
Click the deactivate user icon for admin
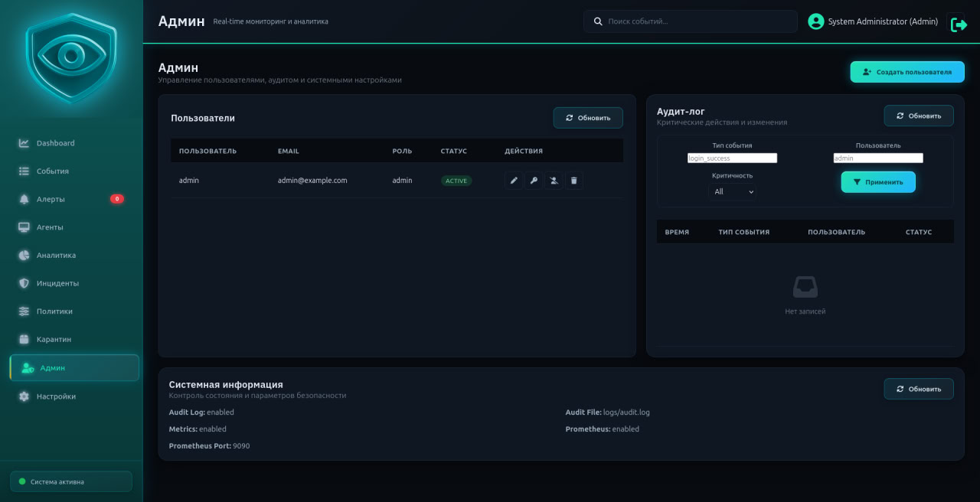point(554,181)
